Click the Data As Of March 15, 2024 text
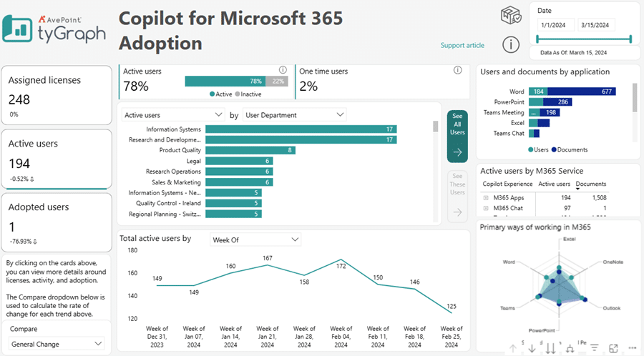The height and width of the screenshot is (356, 644). 573,52
